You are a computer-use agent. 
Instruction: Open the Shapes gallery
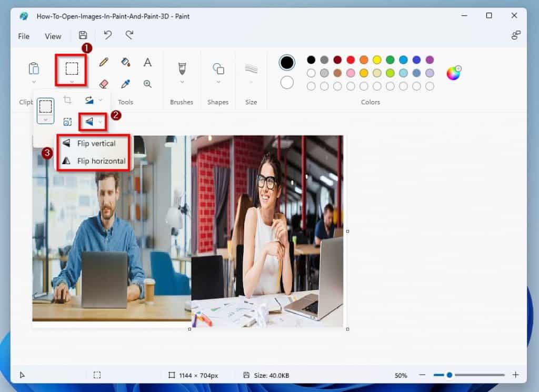218,68
